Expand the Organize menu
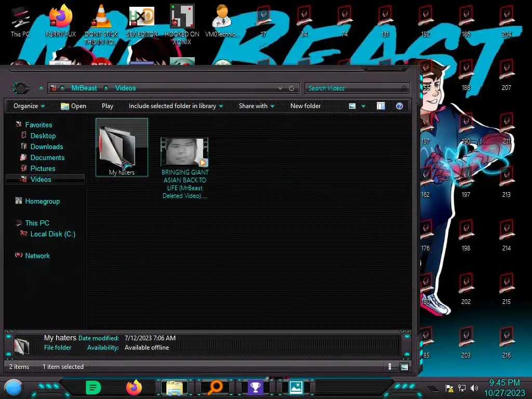The width and height of the screenshot is (532, 399). pos(29,106)
